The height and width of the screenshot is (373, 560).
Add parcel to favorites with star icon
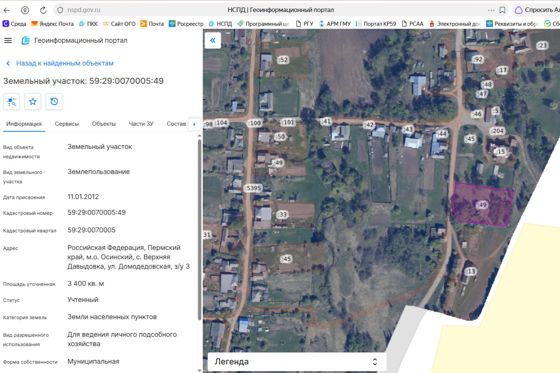coord(32,102)
